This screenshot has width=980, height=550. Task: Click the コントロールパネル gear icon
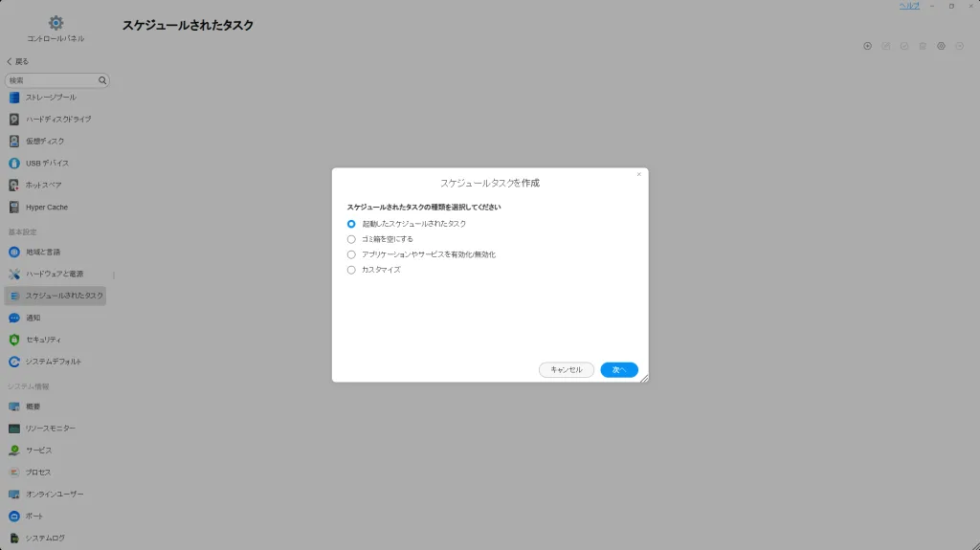pos(56,23)
